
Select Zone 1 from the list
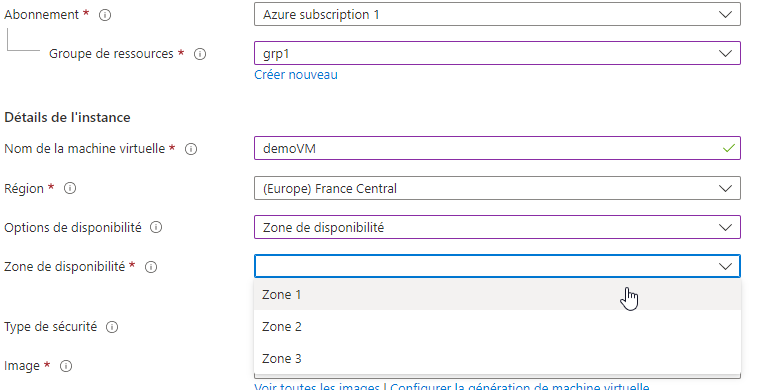497,294
